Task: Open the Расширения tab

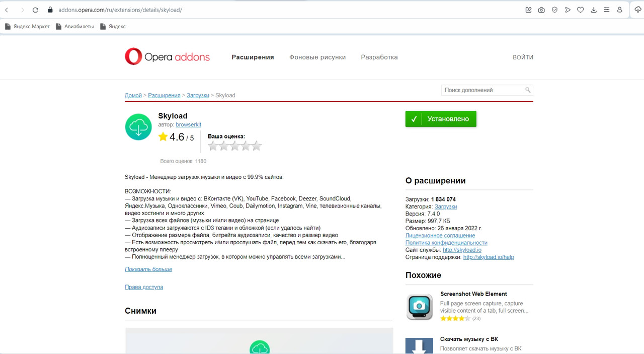Action: pos(253,57)
